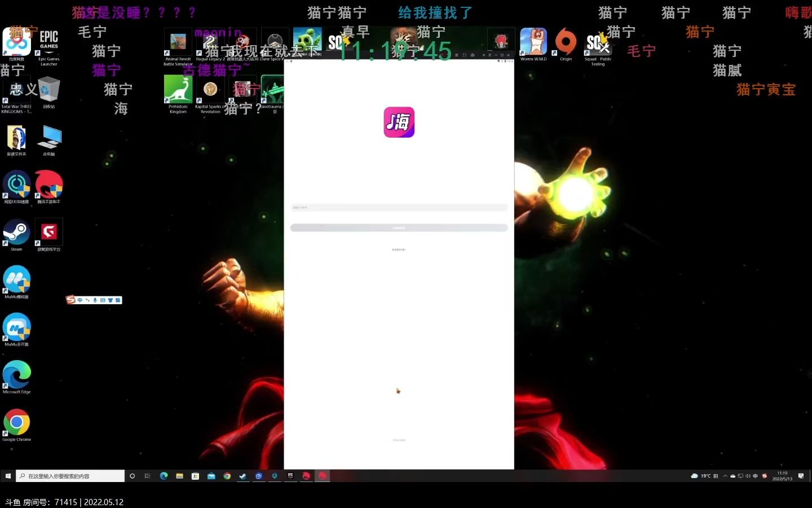Open Total War THREE KINGDOMS shortcut
Screen dimensions: 812x508
[16, 94]
